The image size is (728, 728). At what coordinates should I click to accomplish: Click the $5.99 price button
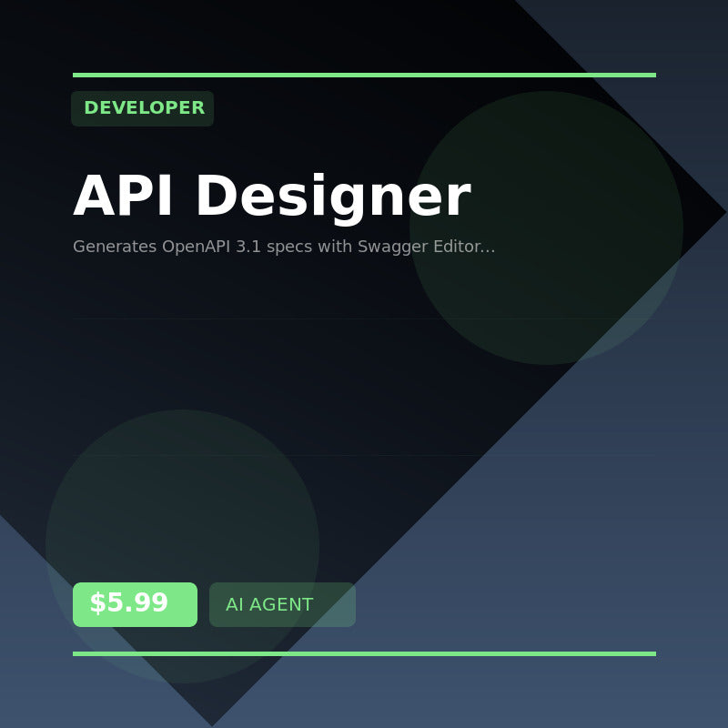[135, 604]
